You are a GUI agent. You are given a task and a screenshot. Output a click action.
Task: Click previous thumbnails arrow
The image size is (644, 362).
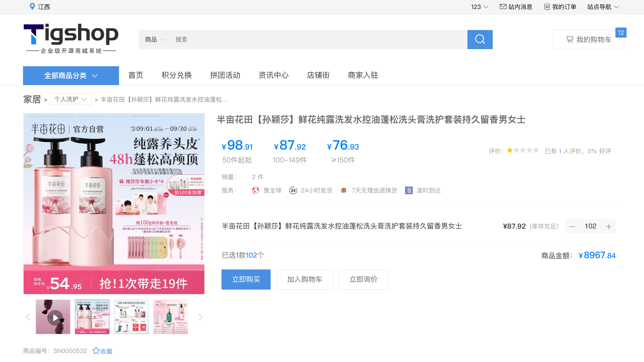[28, 317]
